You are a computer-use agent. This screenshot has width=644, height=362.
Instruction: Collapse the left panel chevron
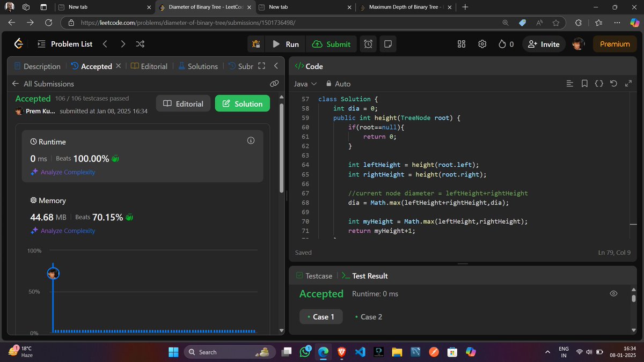click(x=276, y=66)
